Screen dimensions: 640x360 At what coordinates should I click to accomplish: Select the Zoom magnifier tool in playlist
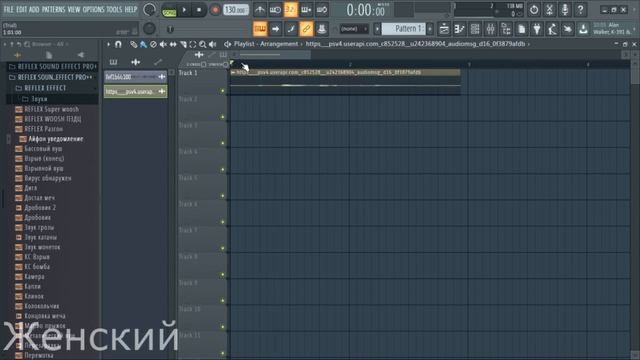click(202, 44)
